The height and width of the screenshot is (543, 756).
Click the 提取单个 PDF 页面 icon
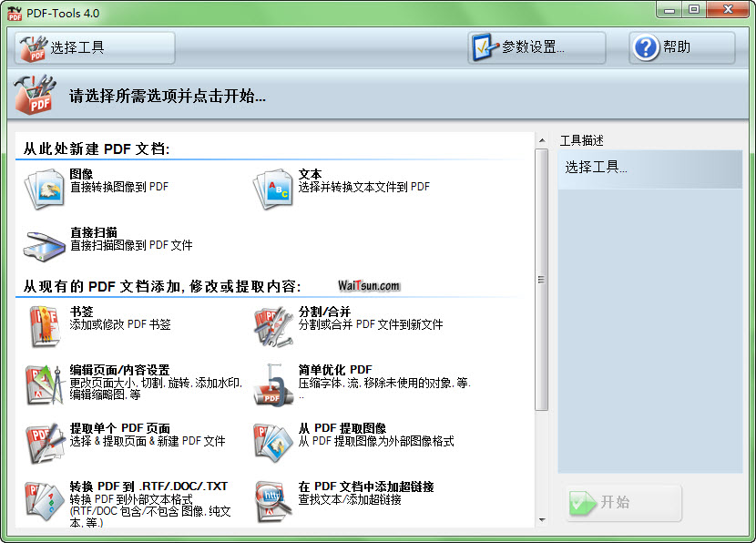click(44, 442)
